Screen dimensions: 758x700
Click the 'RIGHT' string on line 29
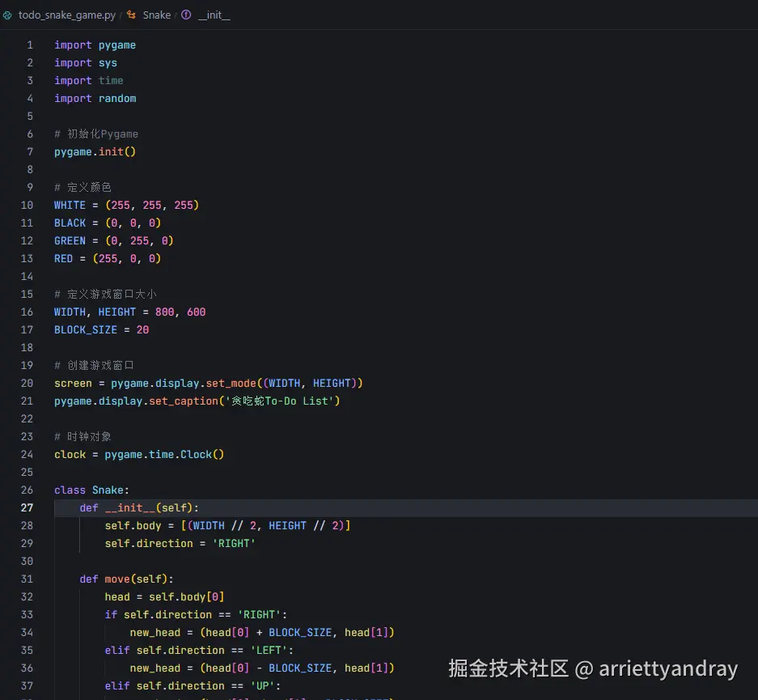tap(235, 543)
